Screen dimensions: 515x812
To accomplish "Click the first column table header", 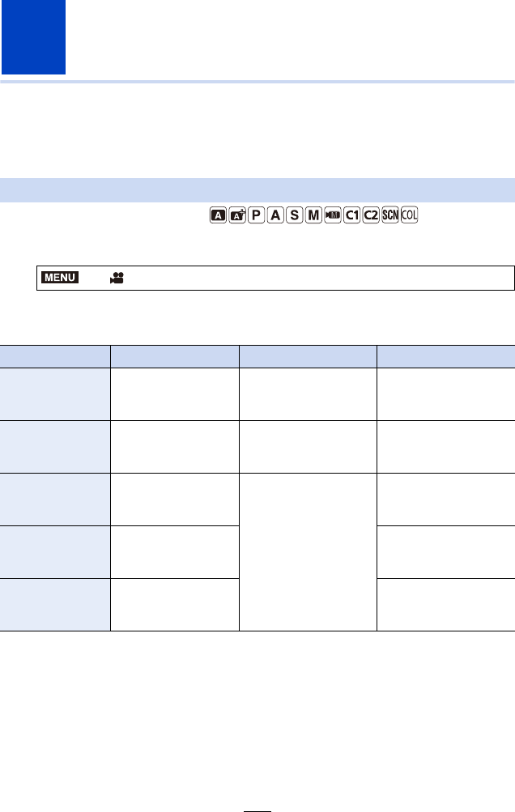I will pos(55,355).
